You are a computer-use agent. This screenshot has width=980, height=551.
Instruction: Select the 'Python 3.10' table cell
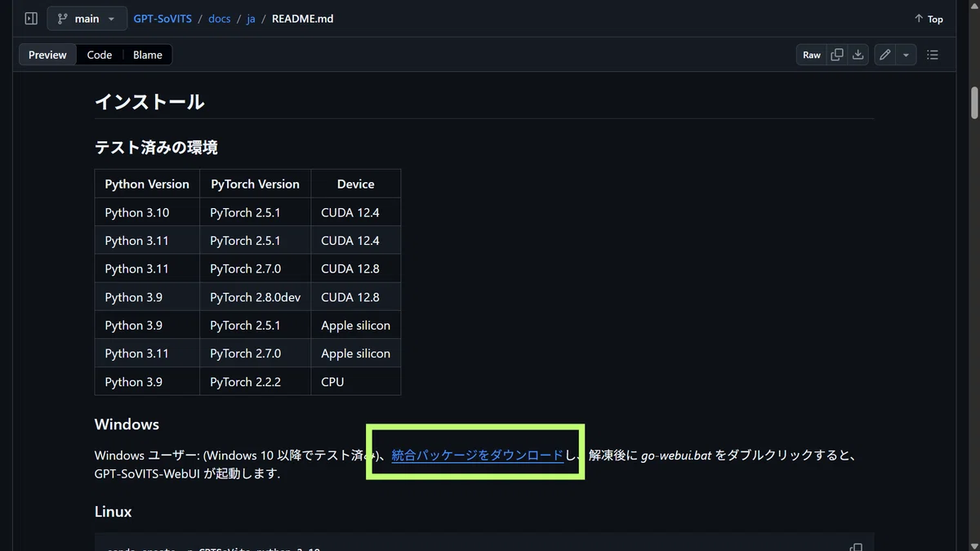(147, 212)
